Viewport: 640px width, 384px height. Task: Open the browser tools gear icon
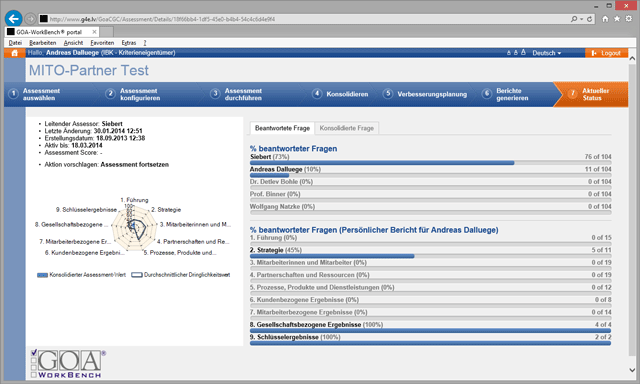629,19
